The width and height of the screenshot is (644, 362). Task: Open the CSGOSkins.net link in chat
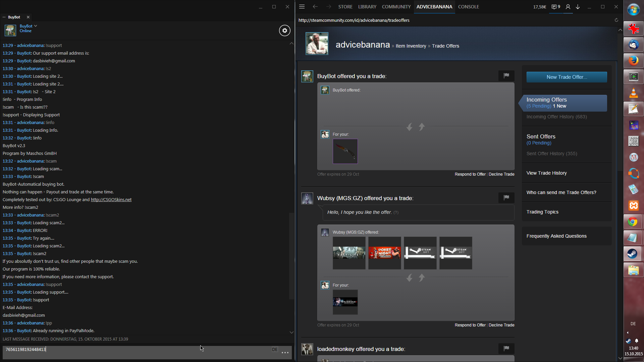click(x=111, y=199)
